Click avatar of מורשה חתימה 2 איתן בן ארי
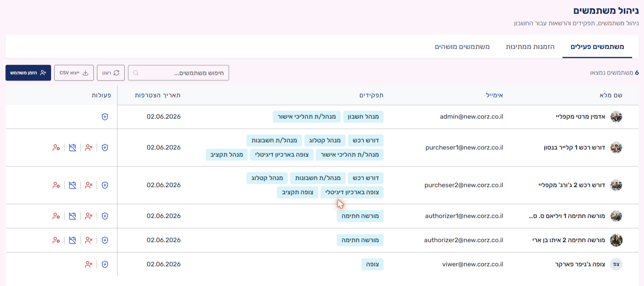The image size is (644, 286). coord(616,240)
